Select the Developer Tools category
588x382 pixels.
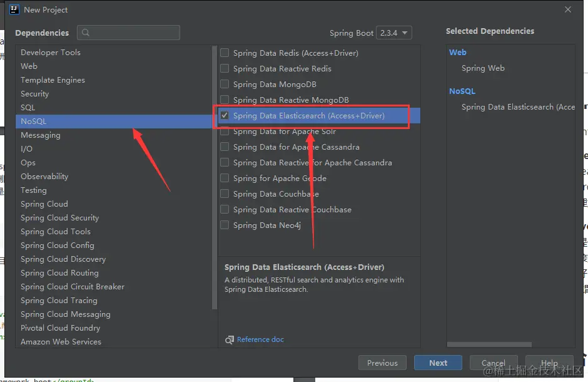[x=114, y=53]
